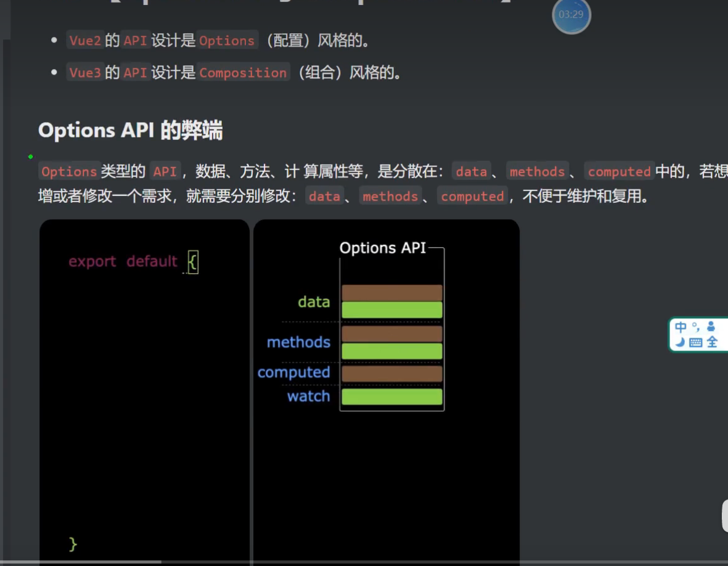Click the 'computed' code tag before '中的'

tap(620, 172)
